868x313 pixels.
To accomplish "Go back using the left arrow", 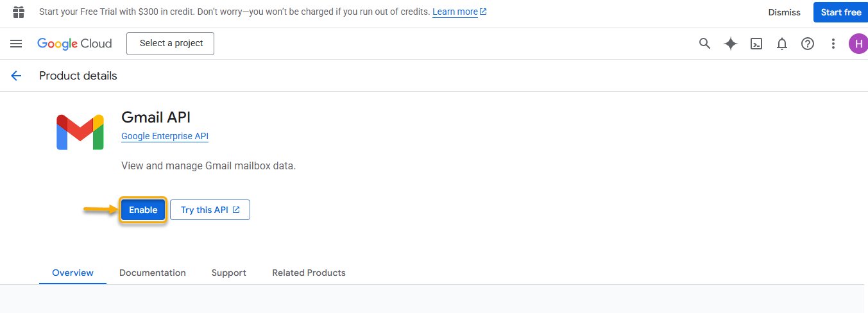I will click(16, 76).
